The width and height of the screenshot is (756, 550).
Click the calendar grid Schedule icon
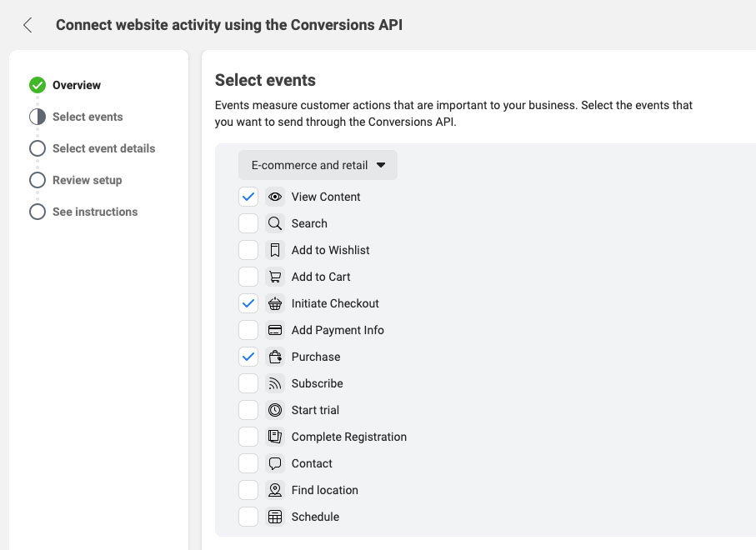(275, 517)
